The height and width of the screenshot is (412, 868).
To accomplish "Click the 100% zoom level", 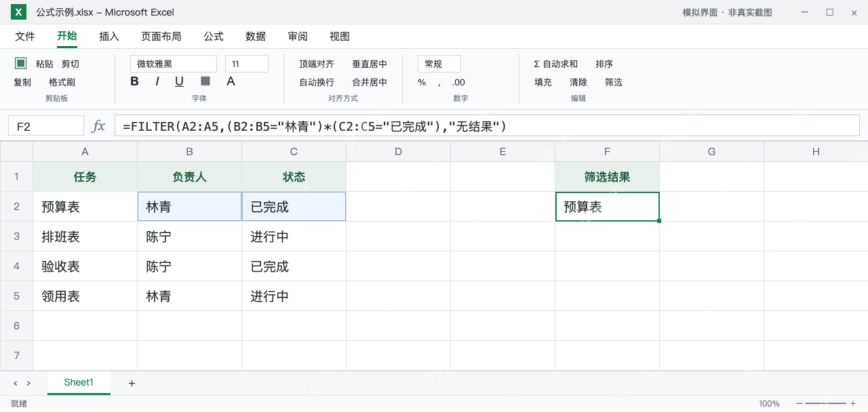I will click(x=769, y=404).
